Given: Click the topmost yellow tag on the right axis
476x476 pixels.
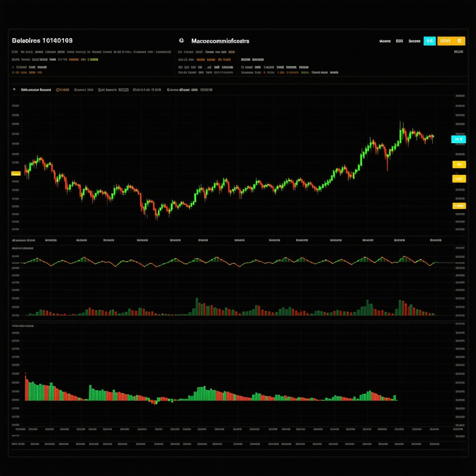Looking at the screenshot, I should click(459, 165).
